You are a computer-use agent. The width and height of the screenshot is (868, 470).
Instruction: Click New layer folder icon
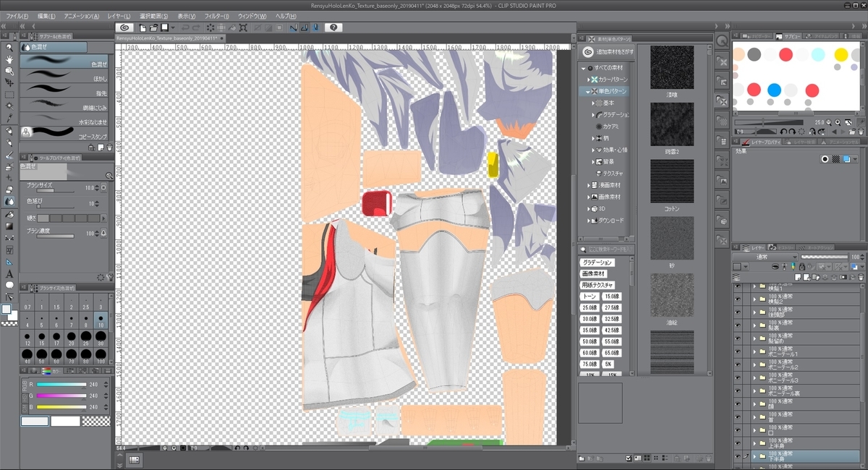[816, 277]
